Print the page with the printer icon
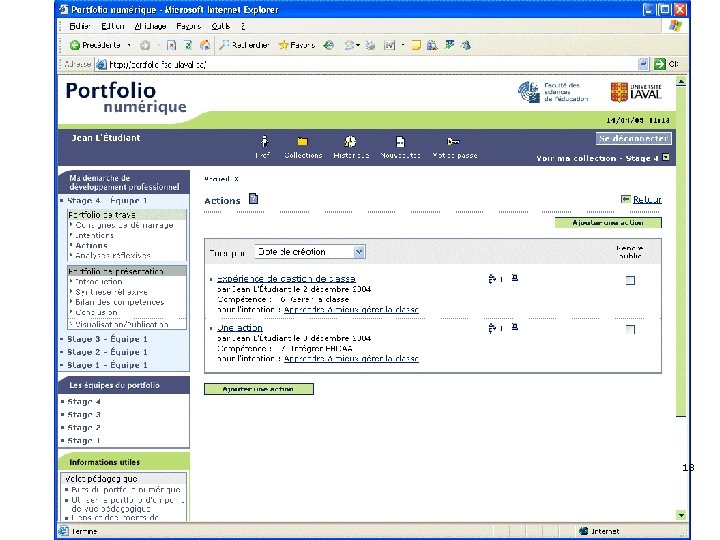This screenshot has height=540, width=720. (370, 45)
